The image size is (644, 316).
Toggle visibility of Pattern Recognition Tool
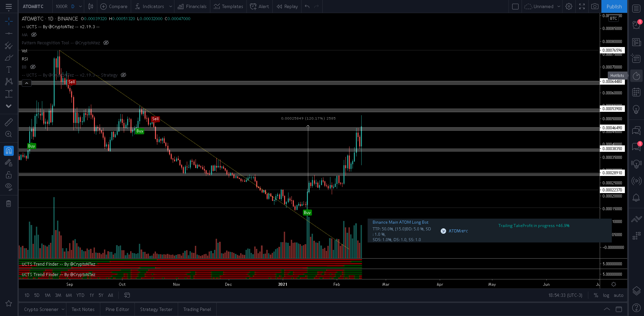106,43
